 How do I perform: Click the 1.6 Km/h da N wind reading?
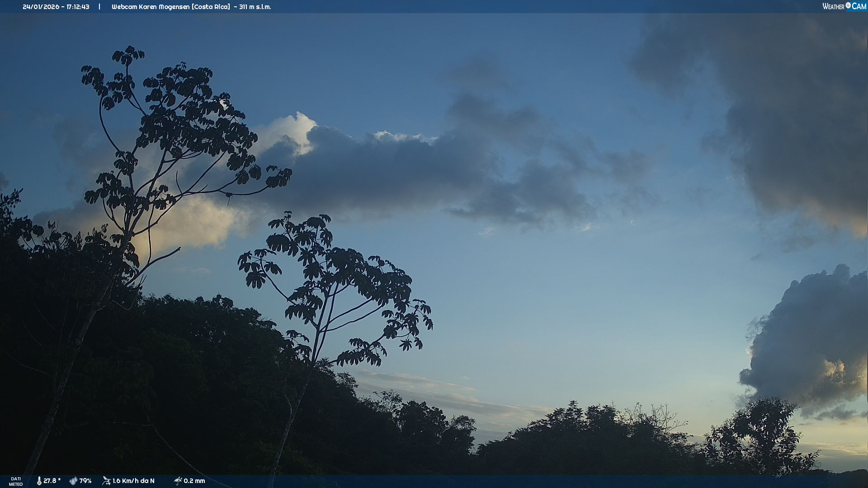click(133, 481)
